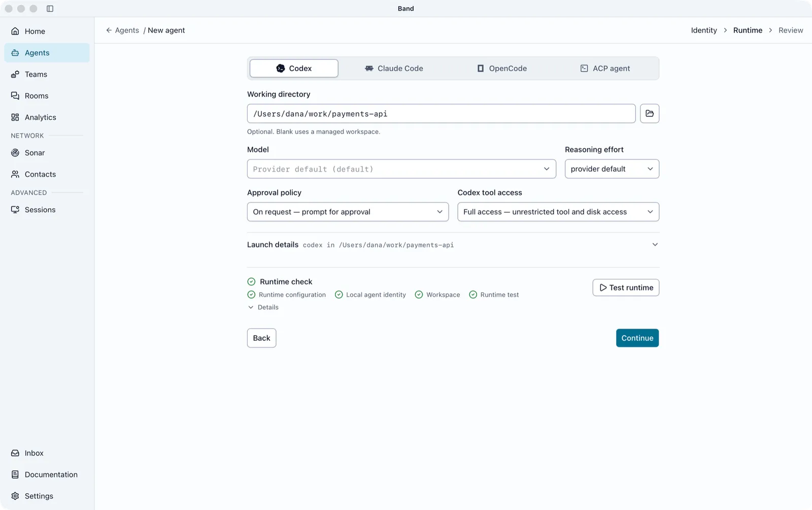Click the 'Local agent identity' status label
This screenshot has width=812, height=510.
(376, 295)
